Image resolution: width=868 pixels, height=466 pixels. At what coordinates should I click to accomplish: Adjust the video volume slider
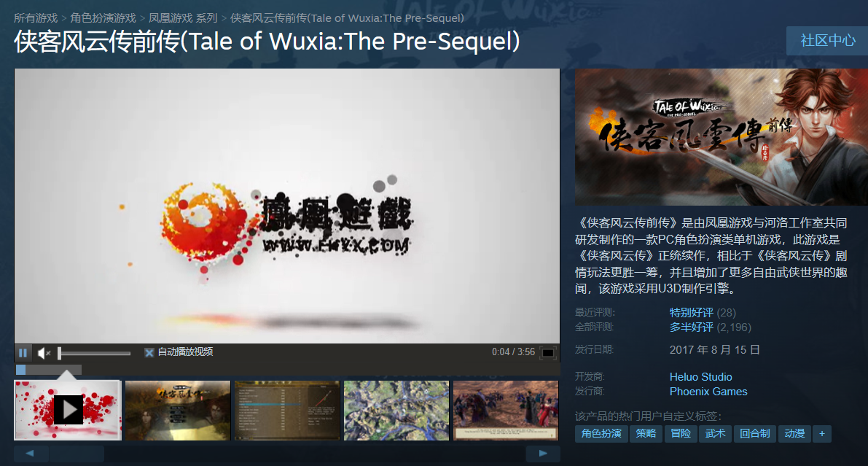(94, 353)
